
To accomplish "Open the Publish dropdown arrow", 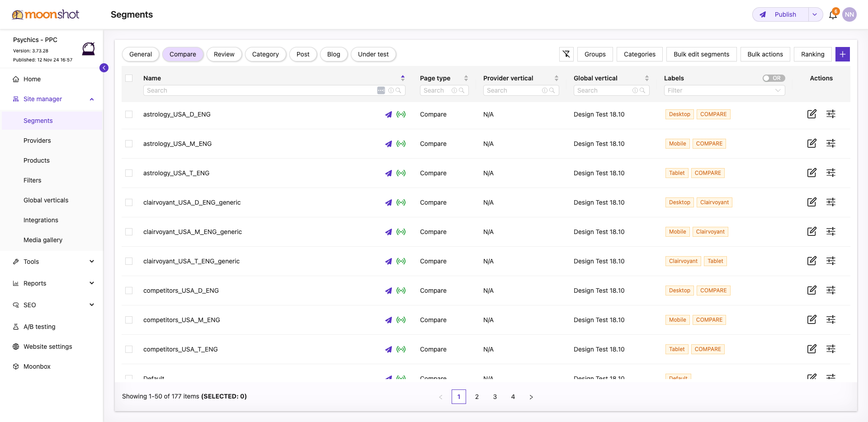I will (x=815, y=14).
